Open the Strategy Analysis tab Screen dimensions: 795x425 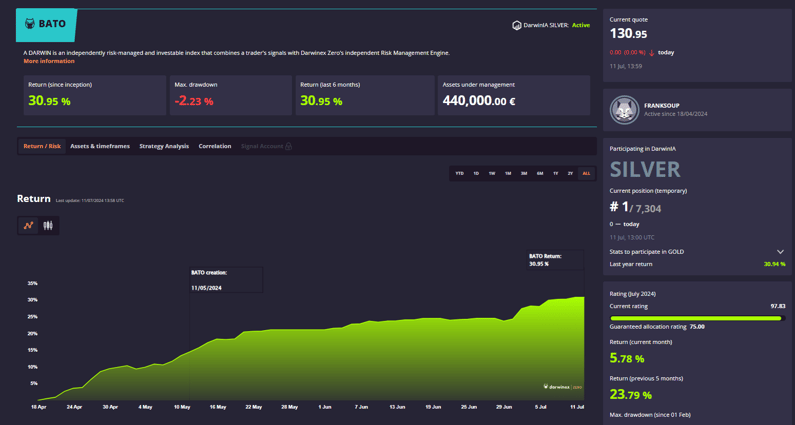click(164, 147)
